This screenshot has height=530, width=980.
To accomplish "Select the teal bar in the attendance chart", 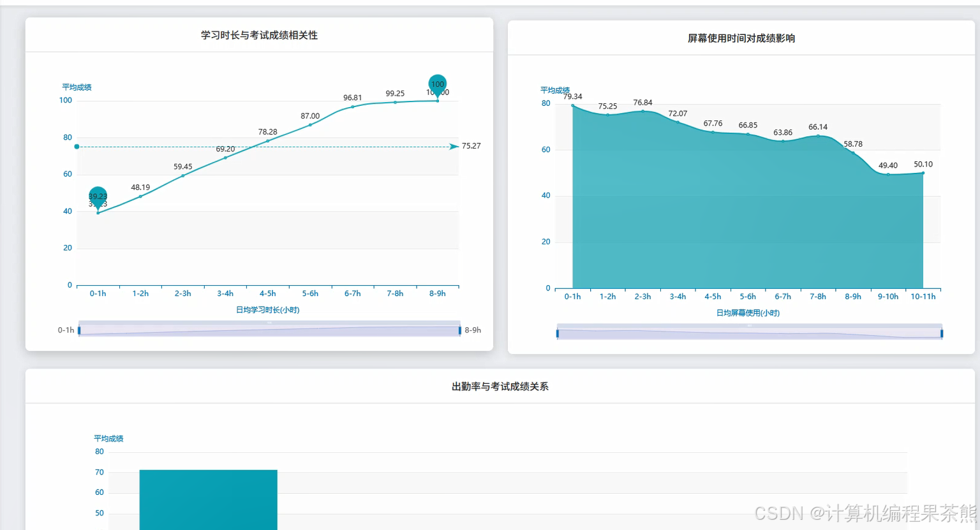I will [208, 500].
